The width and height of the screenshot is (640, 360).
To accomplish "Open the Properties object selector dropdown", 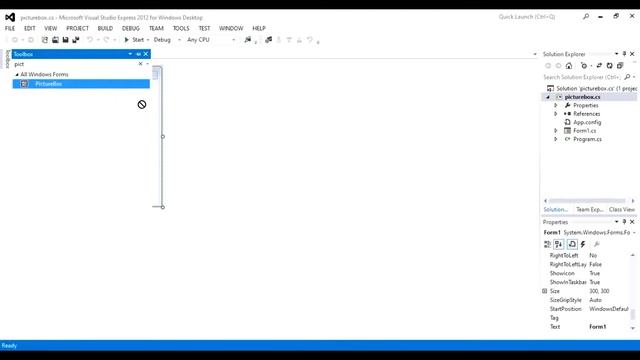I will [x=634, y=232].
